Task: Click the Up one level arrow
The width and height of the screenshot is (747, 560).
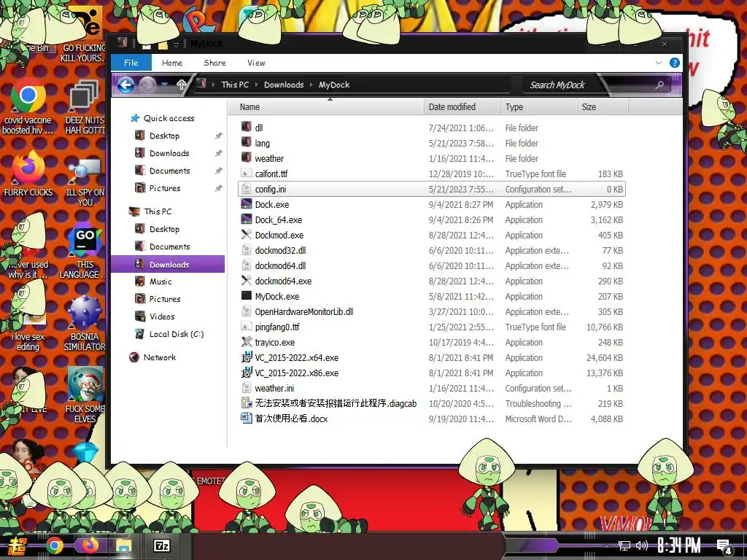Action: coord(182,85)
